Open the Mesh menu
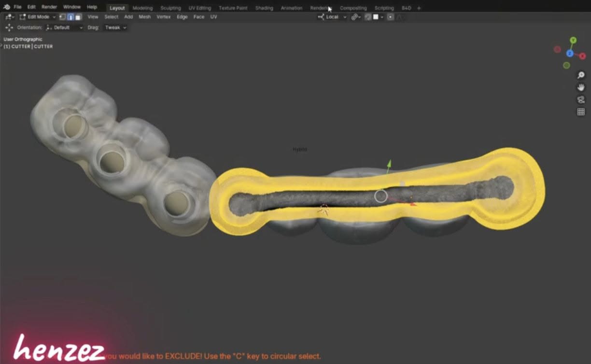591x364 pixels. [144, 17]
